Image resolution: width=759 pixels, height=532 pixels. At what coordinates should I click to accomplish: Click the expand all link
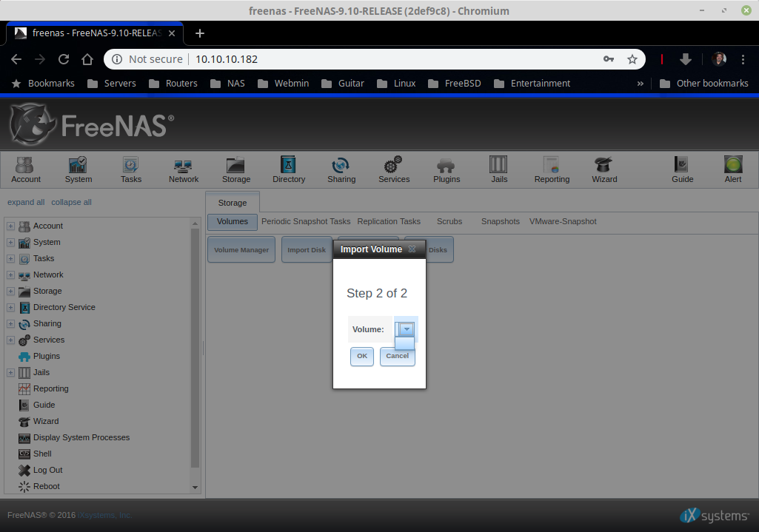pos(26,202)
